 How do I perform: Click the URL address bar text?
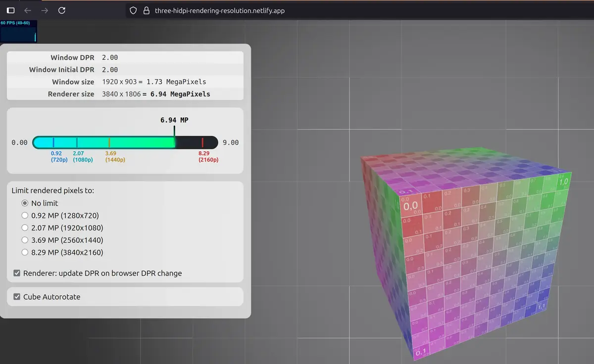219,10
